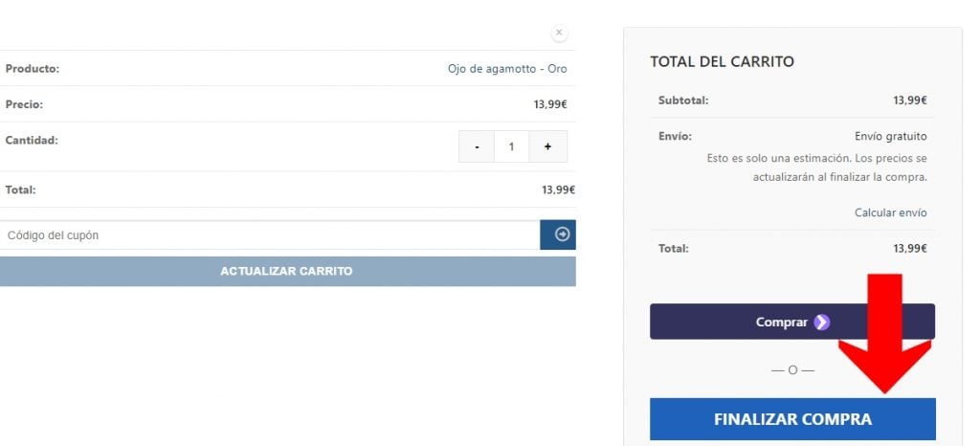Increase quantity with the plus button
This screenshot has width=980, height=446.
(547, 146)
